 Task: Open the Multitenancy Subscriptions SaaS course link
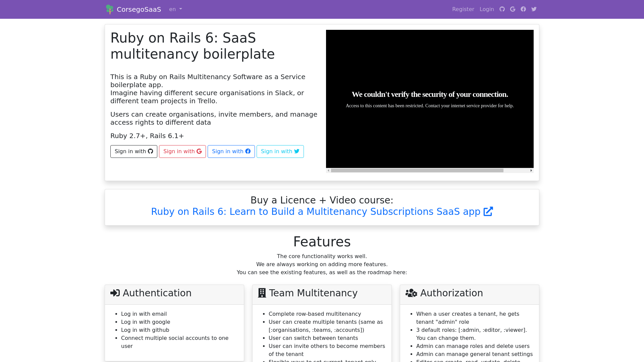pos(315,212)
